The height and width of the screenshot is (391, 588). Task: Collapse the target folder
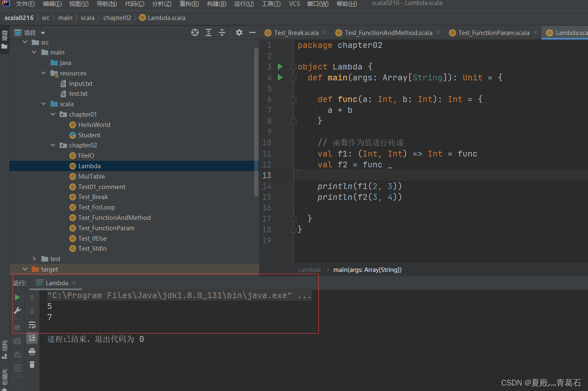(25, 269)
